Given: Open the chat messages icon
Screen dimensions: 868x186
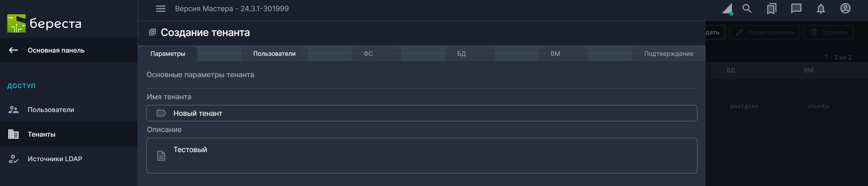Looking at the screenshot, I should pos(796,9).
